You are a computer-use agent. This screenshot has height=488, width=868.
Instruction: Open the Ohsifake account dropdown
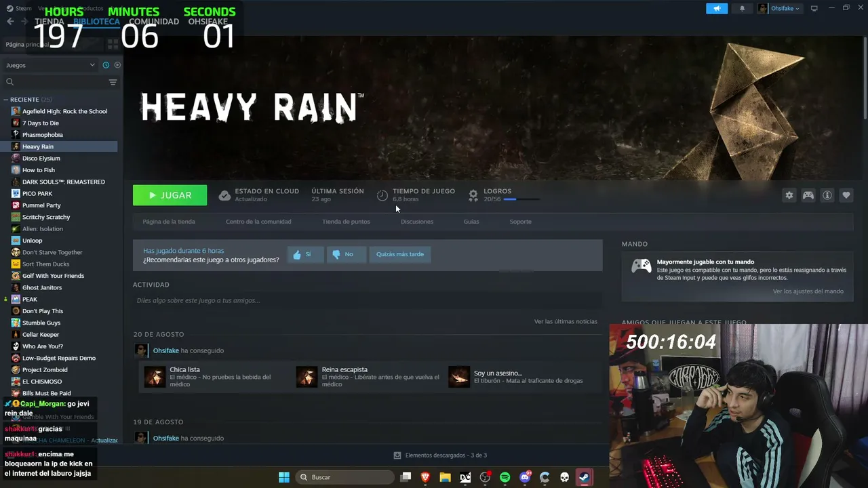pyautogui.click(x=779, y=8)
